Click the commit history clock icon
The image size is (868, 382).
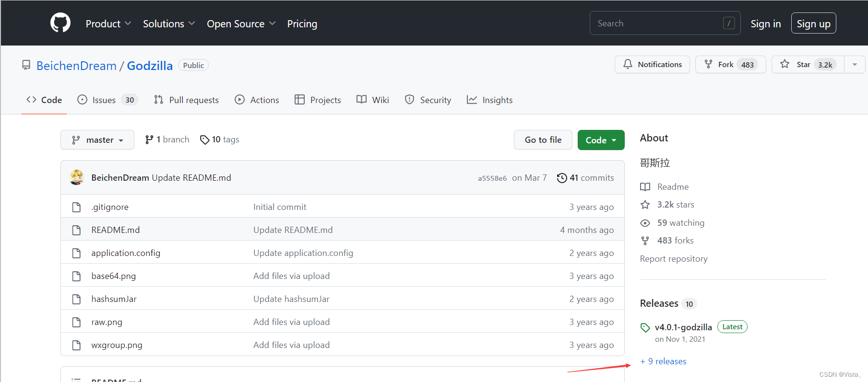(562, 178)
